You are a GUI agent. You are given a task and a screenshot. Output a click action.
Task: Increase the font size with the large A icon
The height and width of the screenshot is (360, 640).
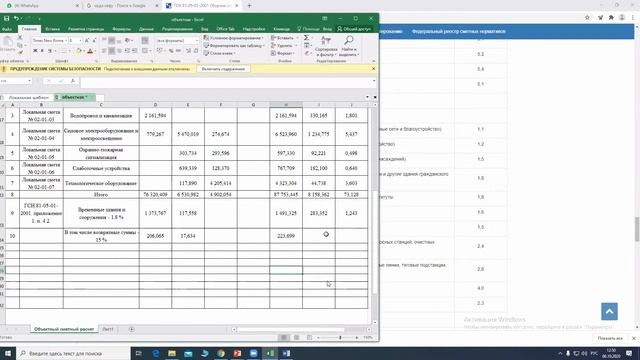point(87,40)
